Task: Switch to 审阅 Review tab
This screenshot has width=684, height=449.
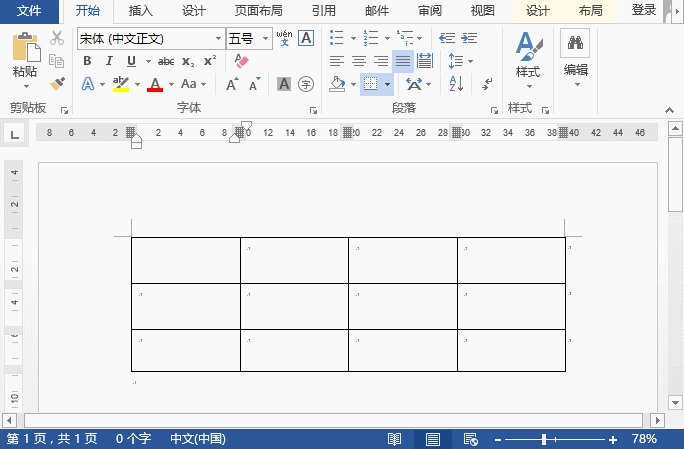Action: click(430, 11)
